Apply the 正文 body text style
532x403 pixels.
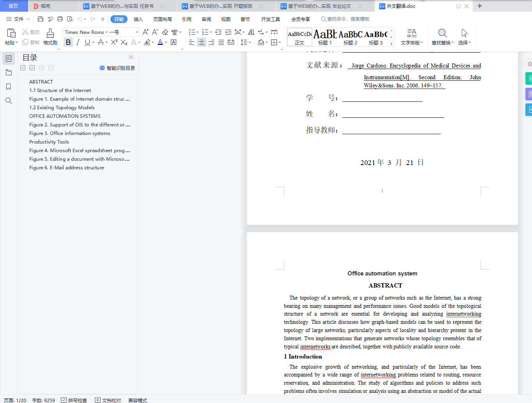(x=300, y=37)
